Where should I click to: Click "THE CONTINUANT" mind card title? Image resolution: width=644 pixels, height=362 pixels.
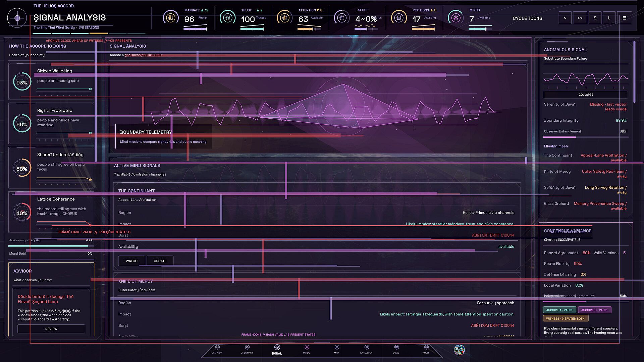pos(137,191)
